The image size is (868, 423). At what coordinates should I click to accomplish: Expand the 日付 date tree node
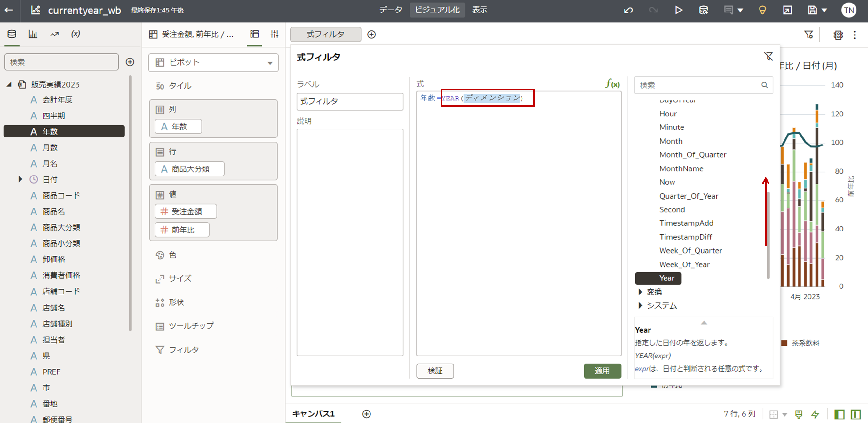point(20,179)
